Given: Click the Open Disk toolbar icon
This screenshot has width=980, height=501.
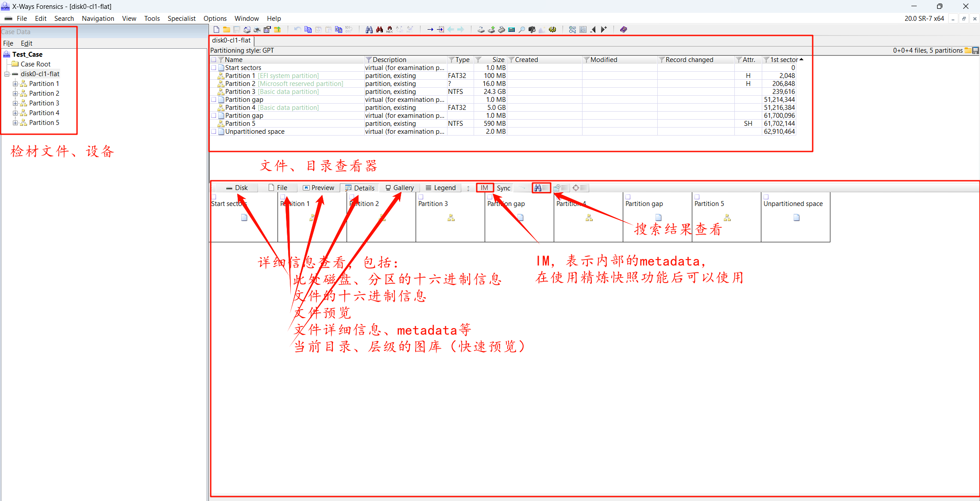Looking at the screenshot, I should [x=481, y=30].
